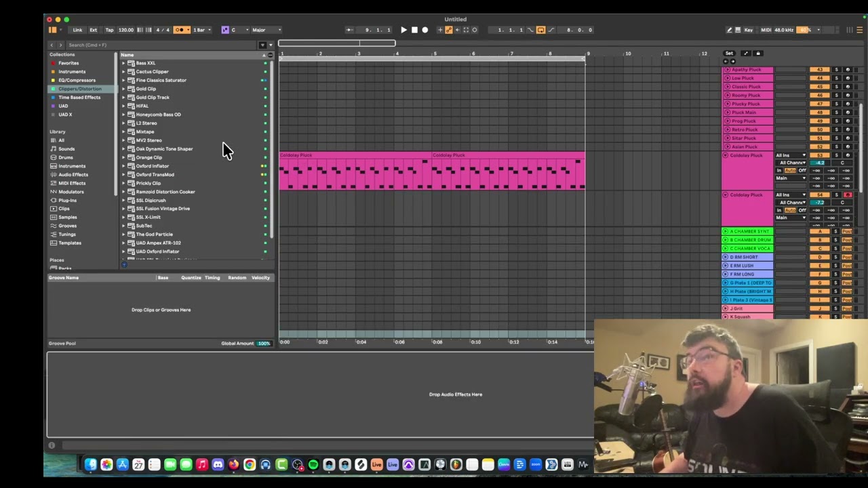This screenshot has width=868, height=488.
Task: Open Drums in Library
Action: (x=66, y=157)
